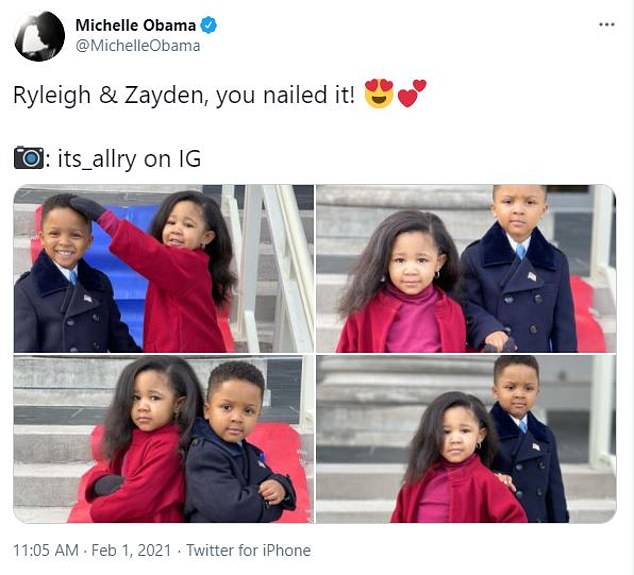Click the two red hearts emoji
The width and height of the screenshot is (634, 575).
point(412,93)
